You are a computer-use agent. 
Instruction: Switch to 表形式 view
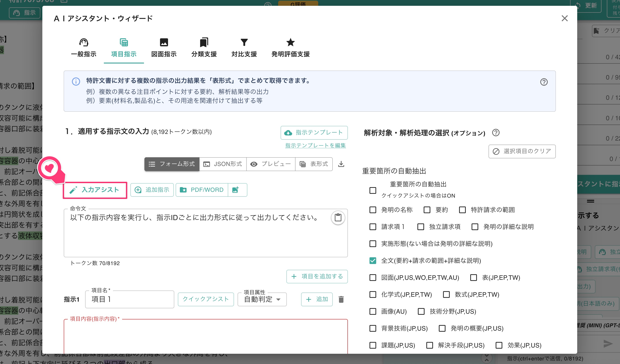click(x=314, y=164)
